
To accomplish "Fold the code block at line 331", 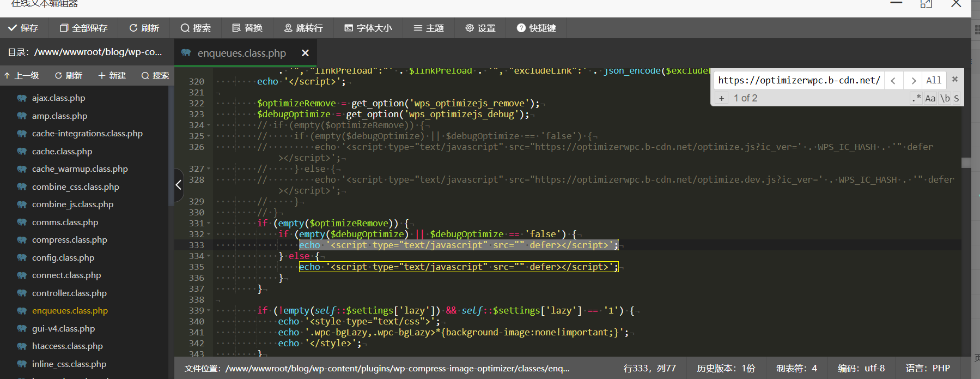I will click(x=209, y=224).
